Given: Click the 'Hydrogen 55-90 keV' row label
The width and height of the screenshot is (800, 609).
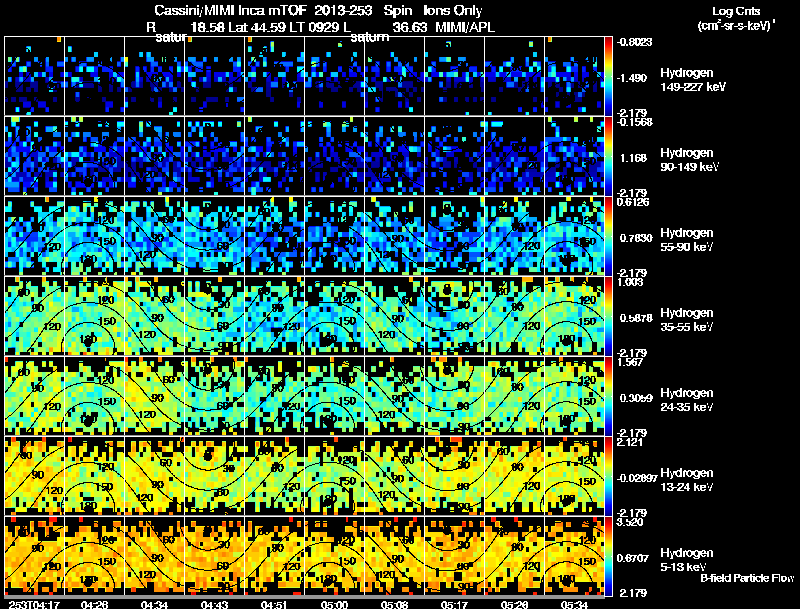Looking at the screenshot, I should coord(687,240).
